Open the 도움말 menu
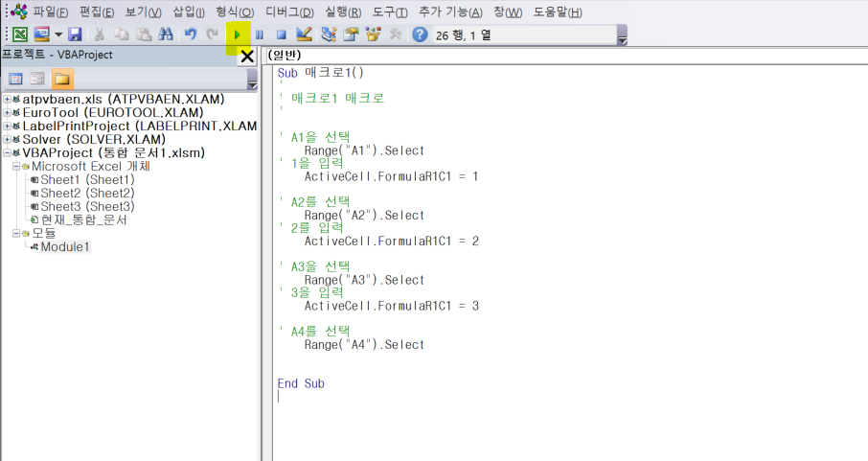The image size is (868, 461). tap(558, 12)
